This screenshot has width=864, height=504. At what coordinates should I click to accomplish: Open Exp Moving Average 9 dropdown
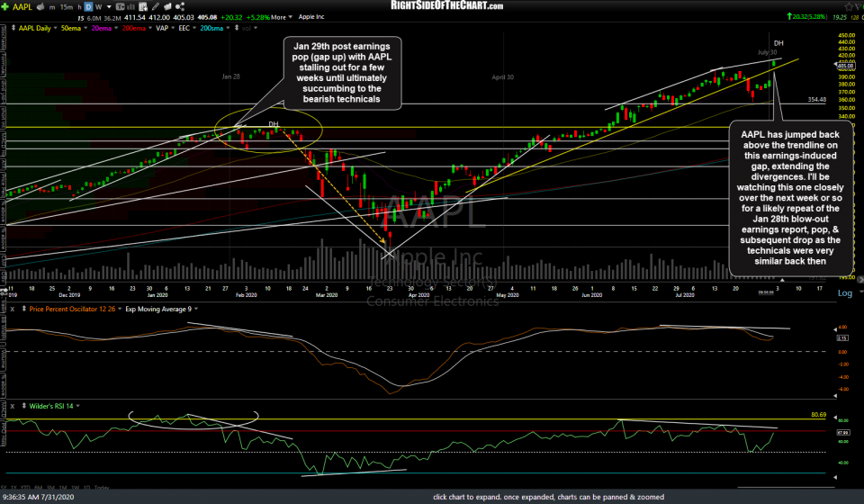pos(196,309)
